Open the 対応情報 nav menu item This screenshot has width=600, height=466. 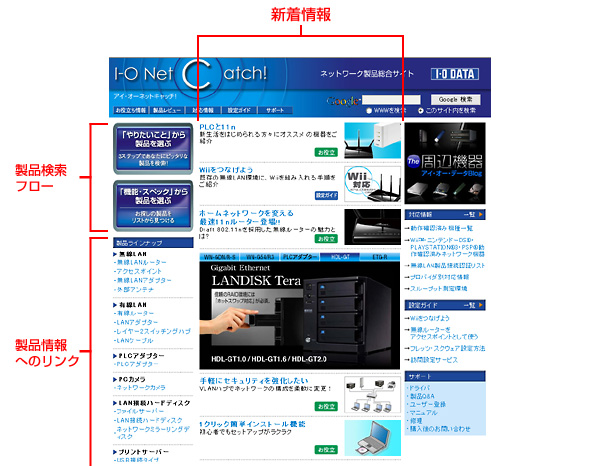(x=203, y=110)
